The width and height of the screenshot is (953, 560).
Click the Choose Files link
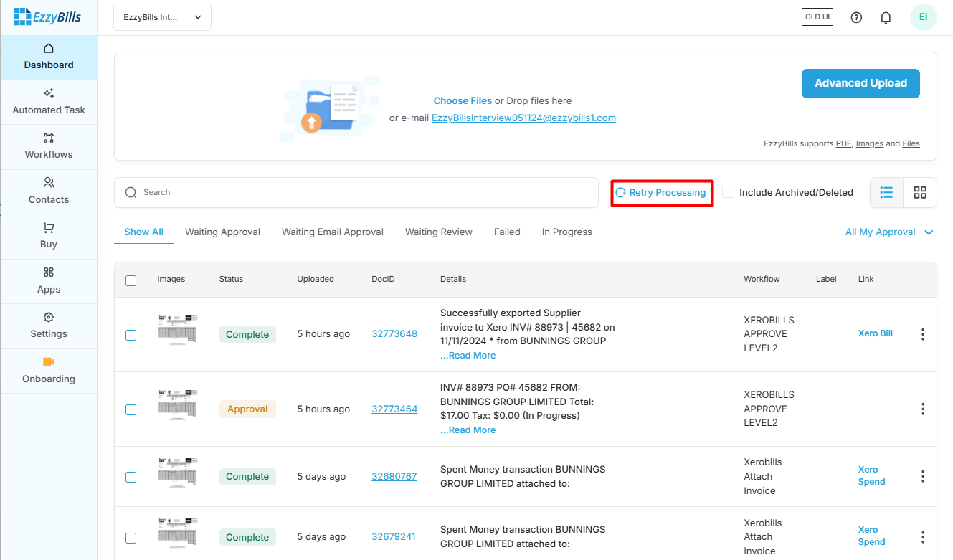tap(463, 101)
